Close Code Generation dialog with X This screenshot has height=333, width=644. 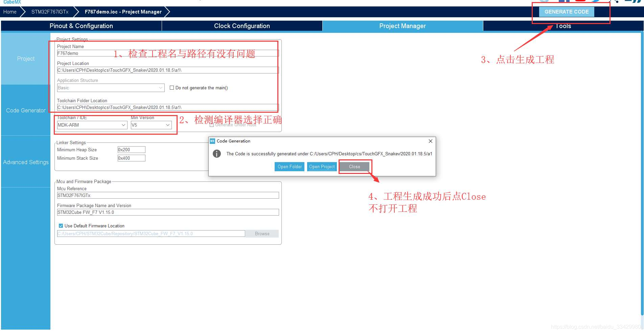[430, 141]
